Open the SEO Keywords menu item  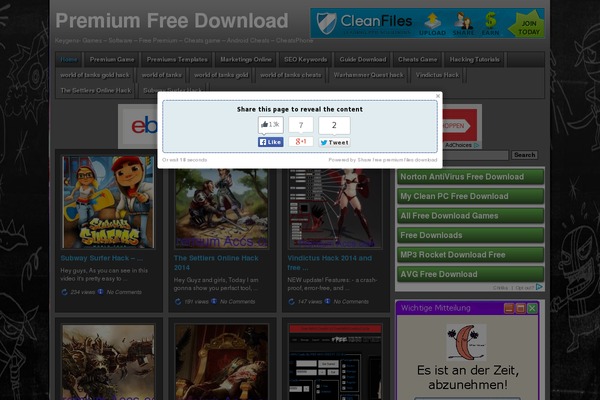click(x=305, y=59)
